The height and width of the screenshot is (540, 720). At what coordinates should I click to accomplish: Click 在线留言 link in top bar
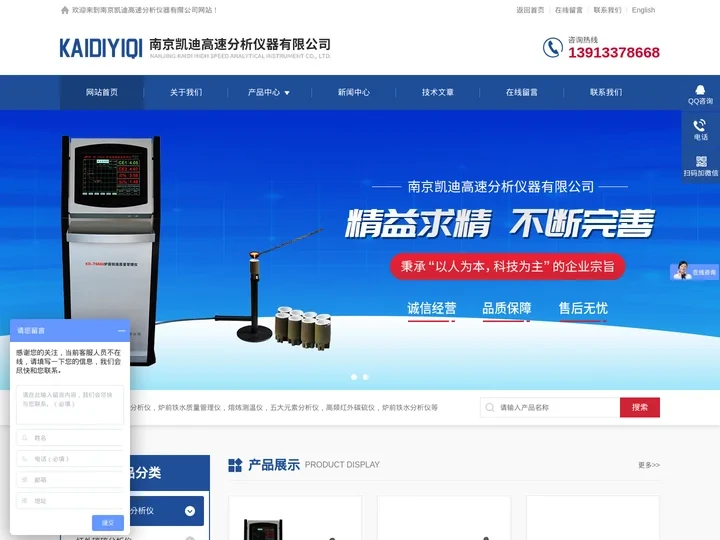pyautogui.click(x=568, y=10)
